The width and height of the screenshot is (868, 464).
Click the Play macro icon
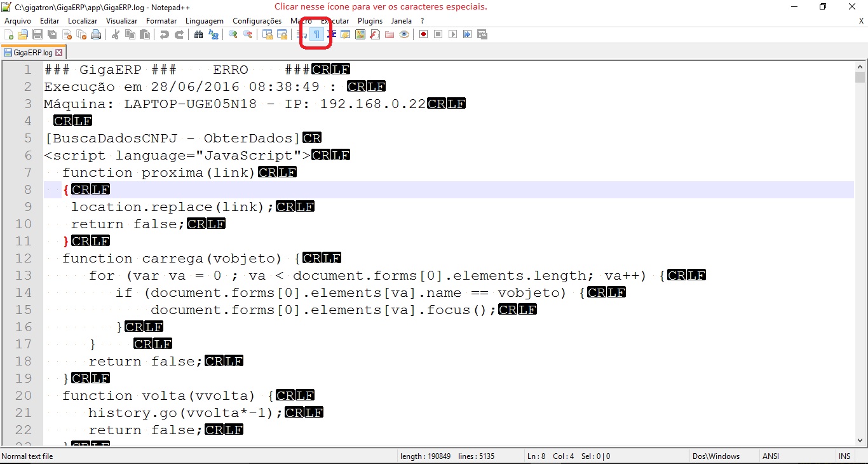click(x=452, y=34)
